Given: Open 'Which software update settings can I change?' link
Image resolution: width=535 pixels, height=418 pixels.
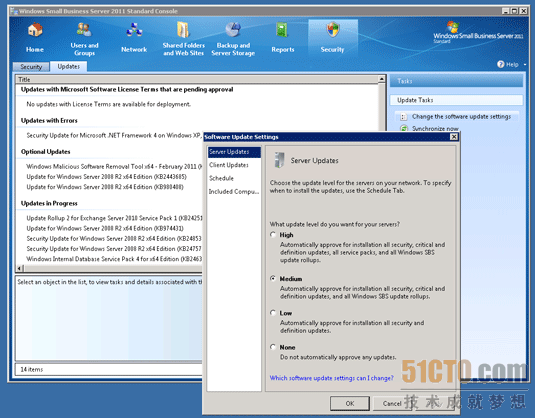Looking at the screenshot, I should coord(332,378).
